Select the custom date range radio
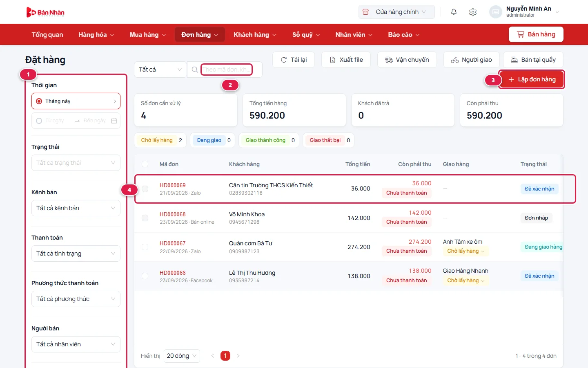 point(39,121)
